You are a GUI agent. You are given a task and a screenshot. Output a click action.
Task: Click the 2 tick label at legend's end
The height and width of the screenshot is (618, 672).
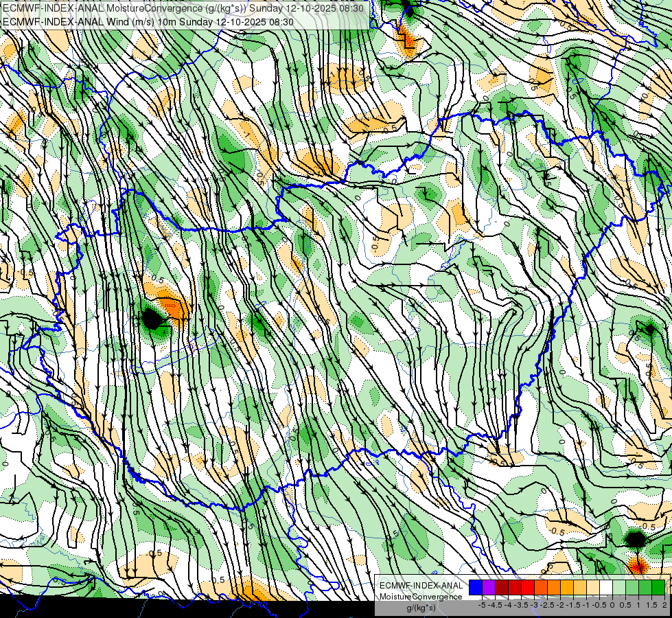664,605
